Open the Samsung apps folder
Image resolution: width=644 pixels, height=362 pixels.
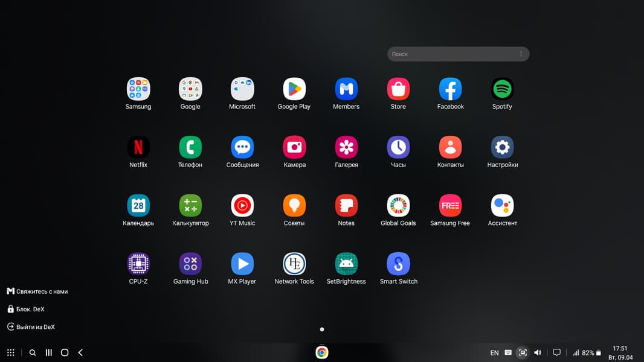point(138,89)
